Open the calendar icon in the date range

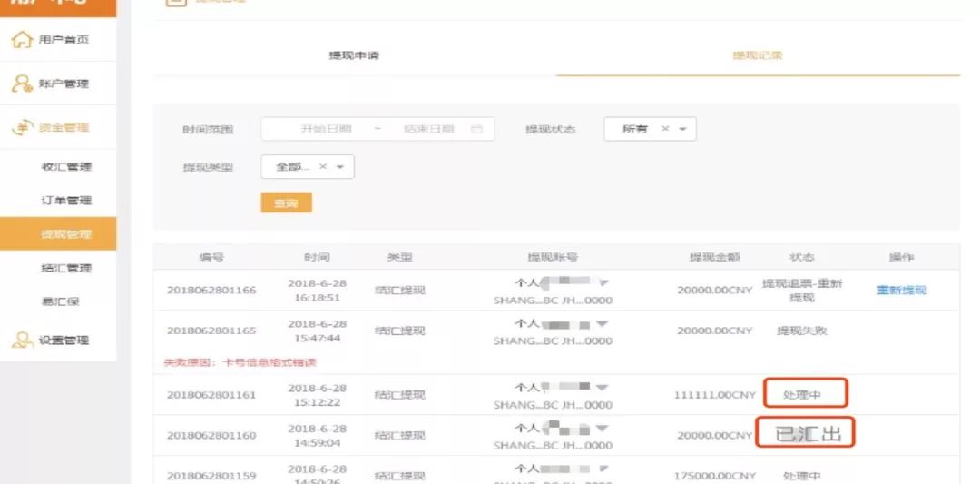pos(476,130)
